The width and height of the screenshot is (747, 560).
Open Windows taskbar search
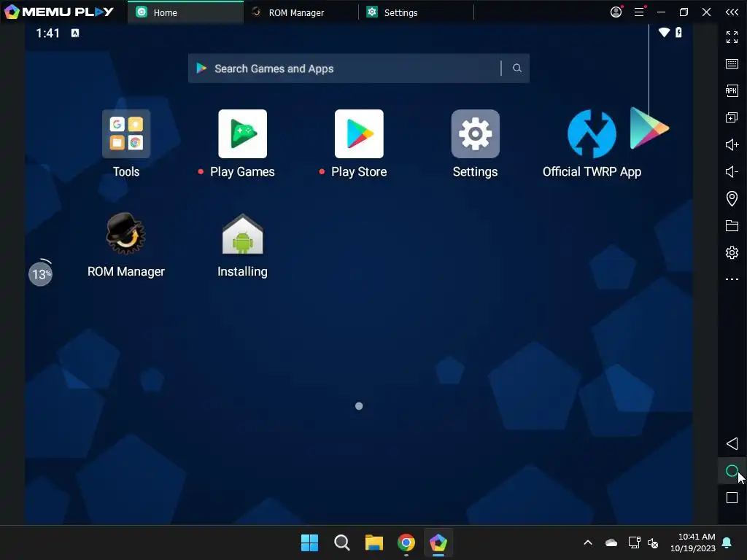[x=341, y=542]
